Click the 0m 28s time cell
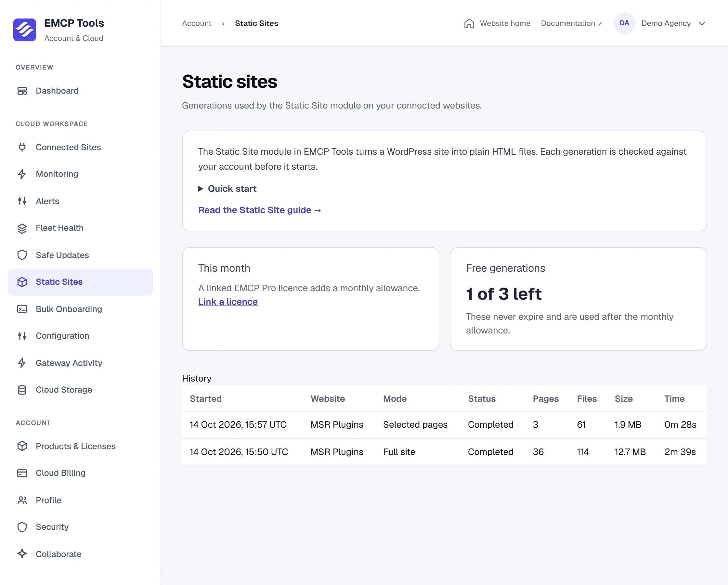The height and width of the screenshot is (585, 728). tap(681, 424)
